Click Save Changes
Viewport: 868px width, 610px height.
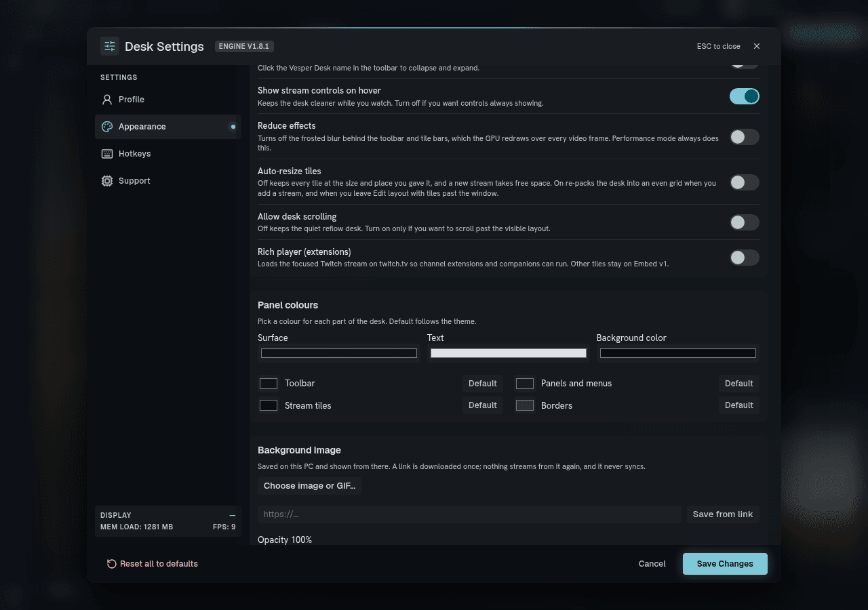tap(725, 564)
